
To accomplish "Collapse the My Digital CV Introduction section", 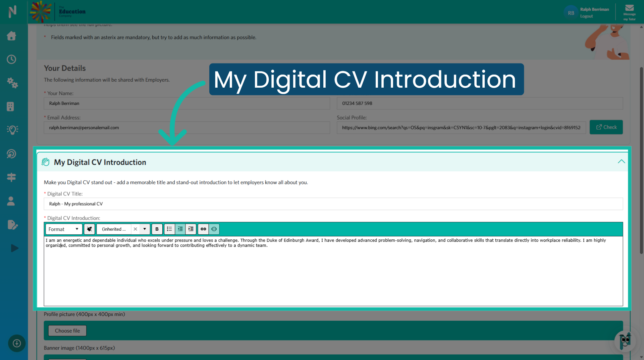I will [x=621, y=162].
